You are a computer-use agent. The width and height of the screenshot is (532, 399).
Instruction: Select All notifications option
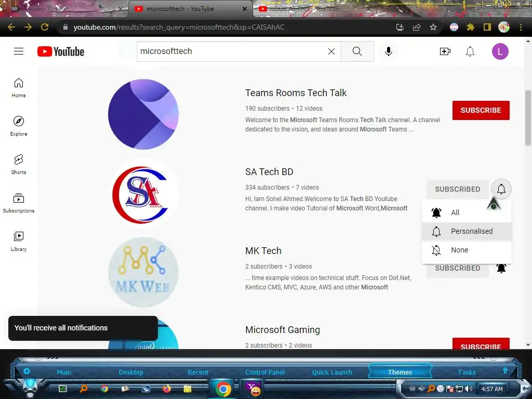click(x=467, y=212)
